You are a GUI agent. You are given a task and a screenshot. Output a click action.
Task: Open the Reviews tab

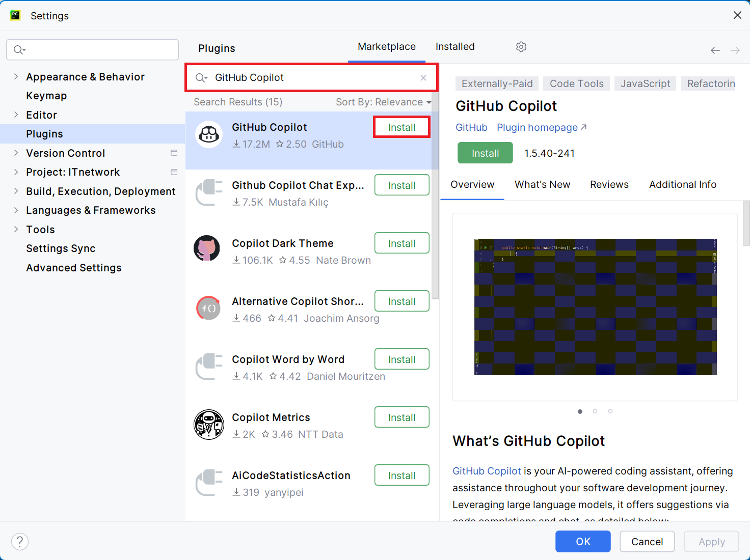(x=609, y=185)
